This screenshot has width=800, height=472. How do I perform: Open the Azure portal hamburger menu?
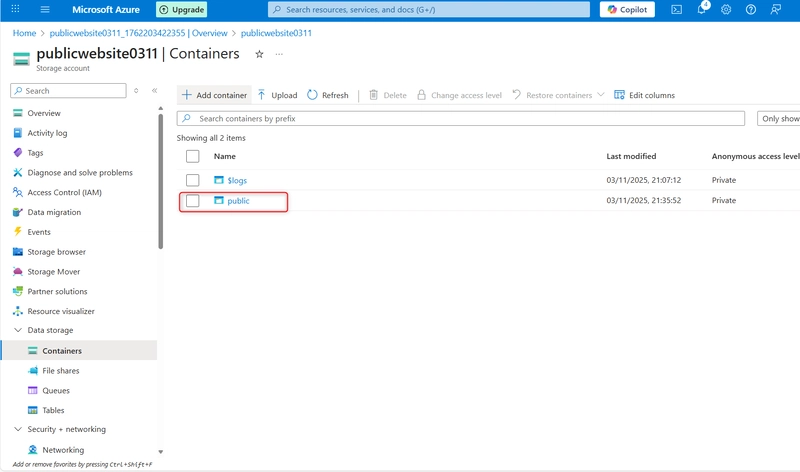pyautogui.click(x=45, y=10)
